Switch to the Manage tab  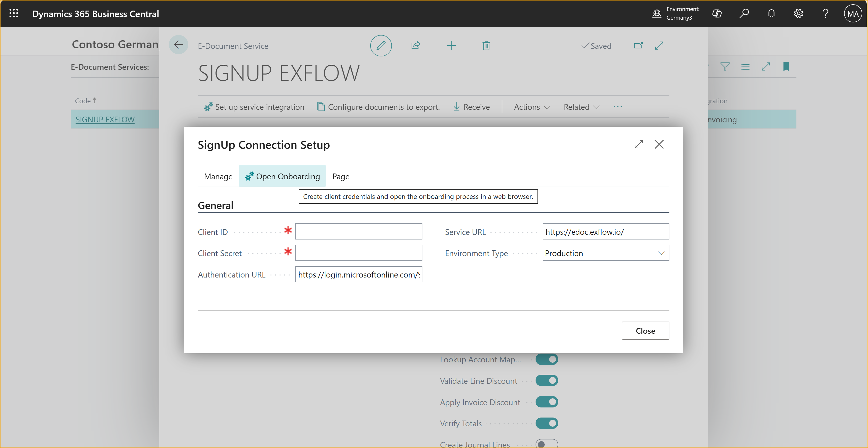(x=218, y=176)
